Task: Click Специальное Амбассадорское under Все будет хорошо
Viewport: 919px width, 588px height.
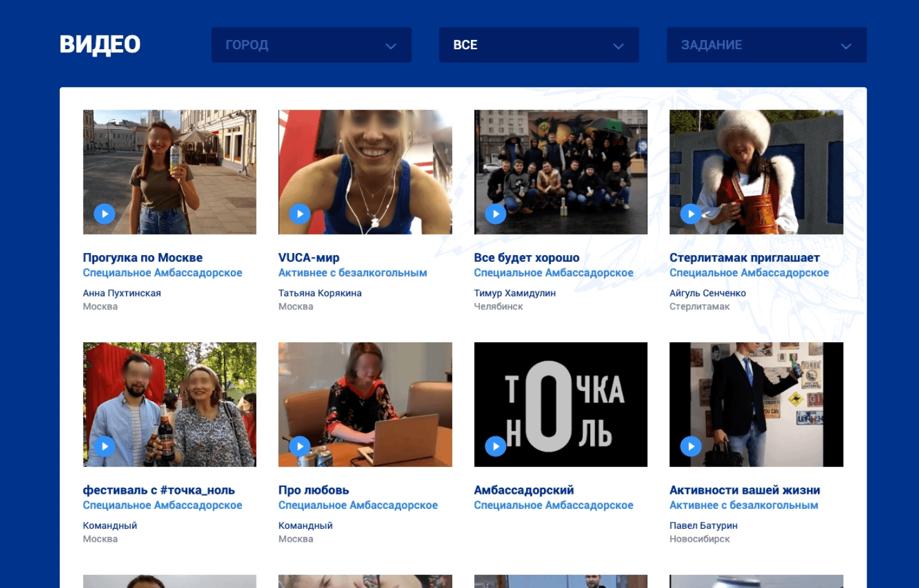Action: click(x=553, y=272)
